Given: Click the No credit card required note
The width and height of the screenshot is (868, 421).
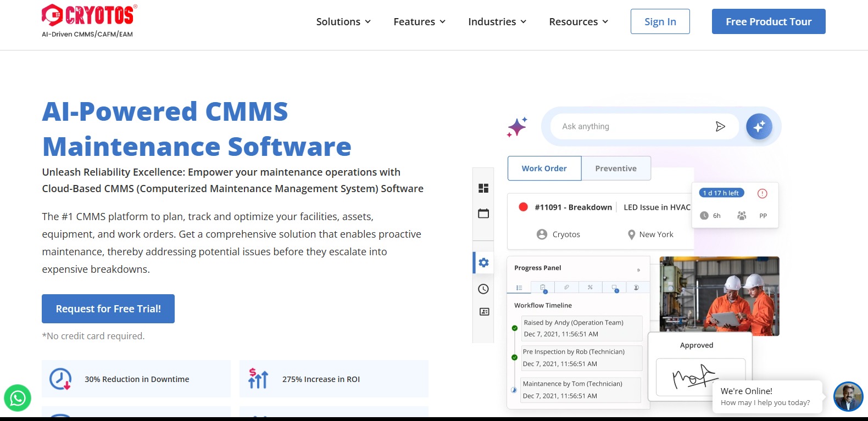Looking at the screenshot, I should click(x=93, y=336).
